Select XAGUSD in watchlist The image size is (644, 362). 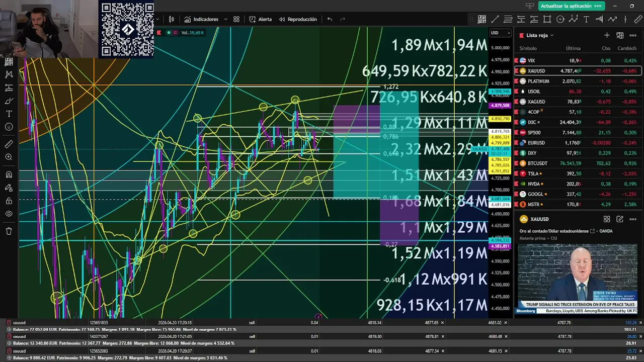[578, 102]
